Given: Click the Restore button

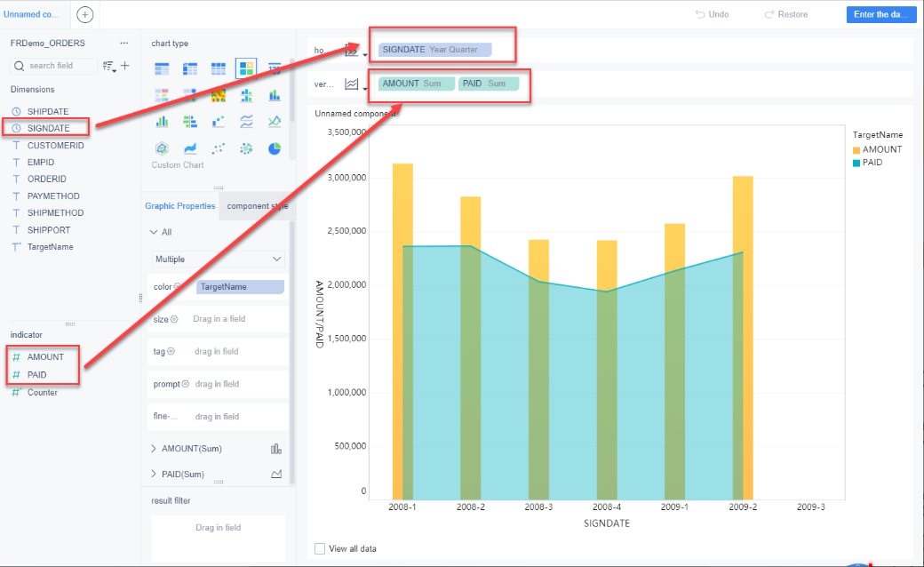Looking at the screenshot, I should pos(786,14).
